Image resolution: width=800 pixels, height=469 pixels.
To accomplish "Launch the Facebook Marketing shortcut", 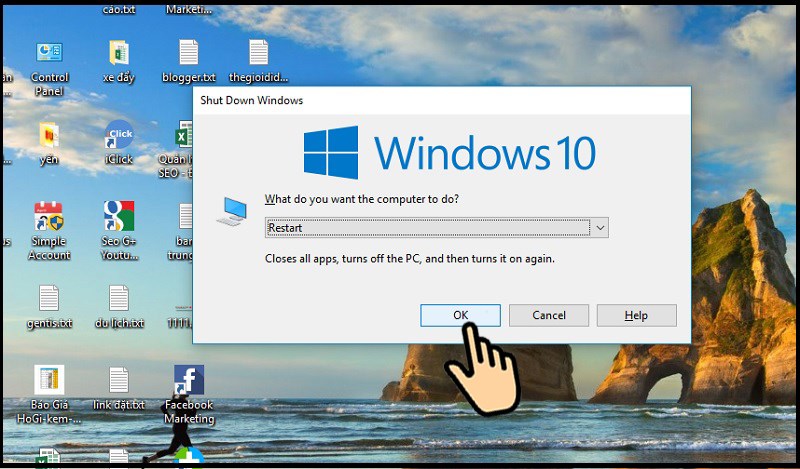I will pyautogui.click(x=189, y=380).
